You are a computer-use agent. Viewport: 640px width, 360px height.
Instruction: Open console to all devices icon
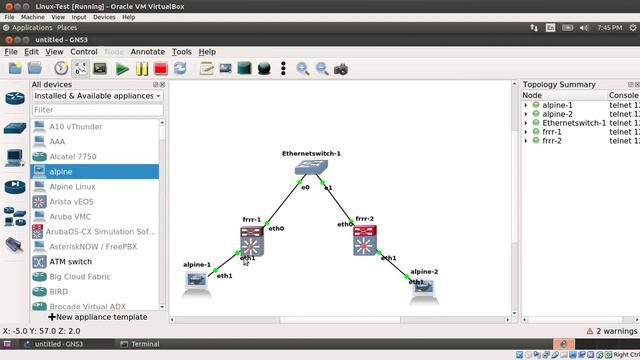pyautogui.click(x=100, y=69)
